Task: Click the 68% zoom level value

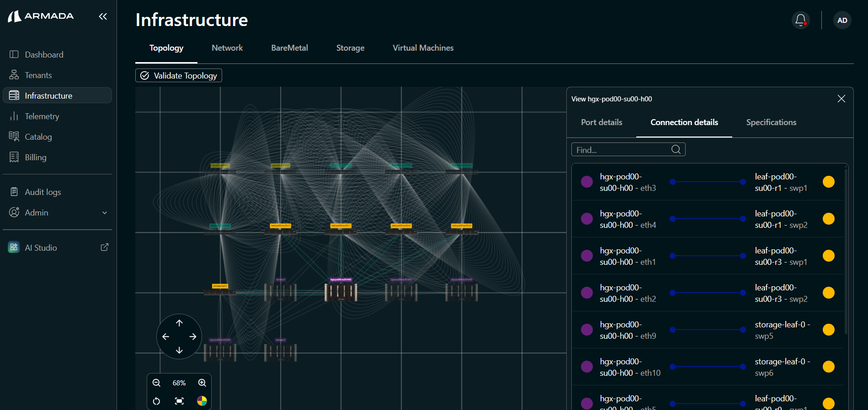Action: tap(179, 383)
